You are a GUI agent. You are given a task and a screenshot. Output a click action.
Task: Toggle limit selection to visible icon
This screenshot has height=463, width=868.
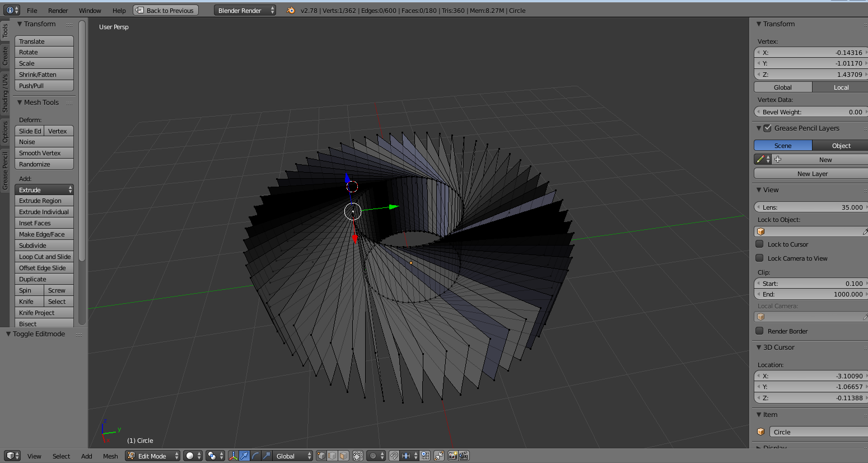tap(358, 456)
